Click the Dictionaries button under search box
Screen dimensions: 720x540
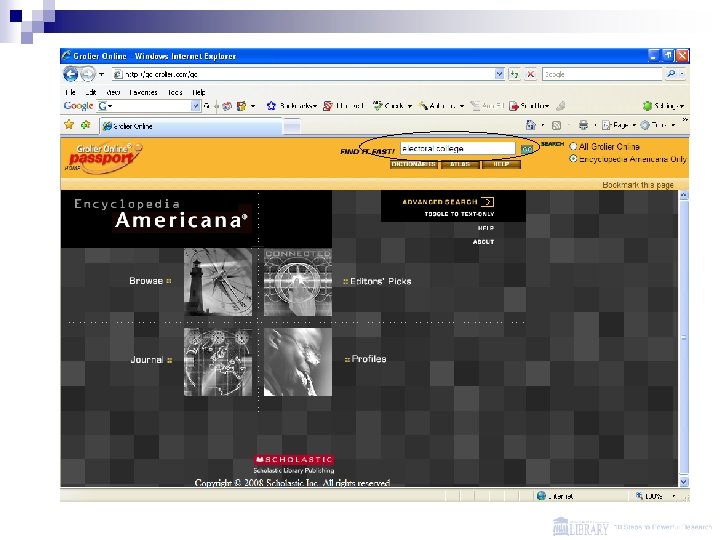[x=414, y=164]
